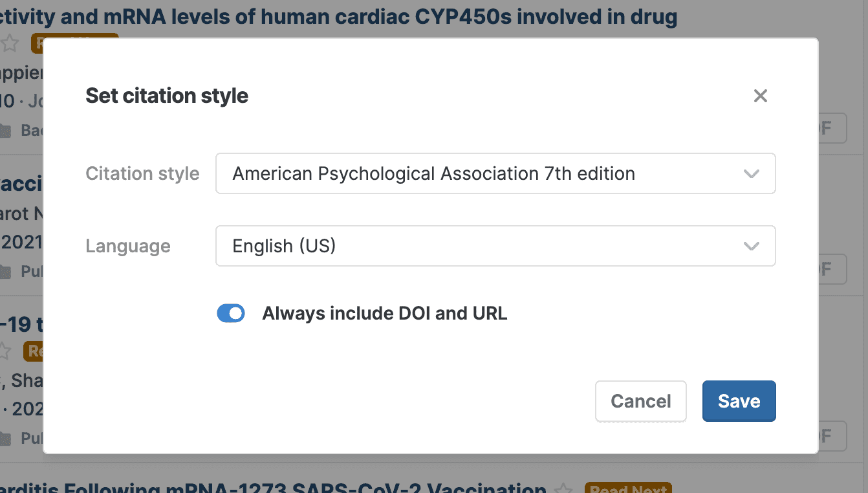The image size is (868, 493).
Task: Open the Citation style dropdown
Action: [495, 173]
